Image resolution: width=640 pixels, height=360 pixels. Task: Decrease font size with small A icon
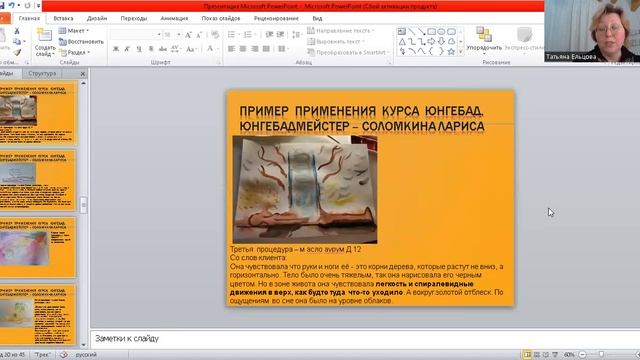coord(199,35)
